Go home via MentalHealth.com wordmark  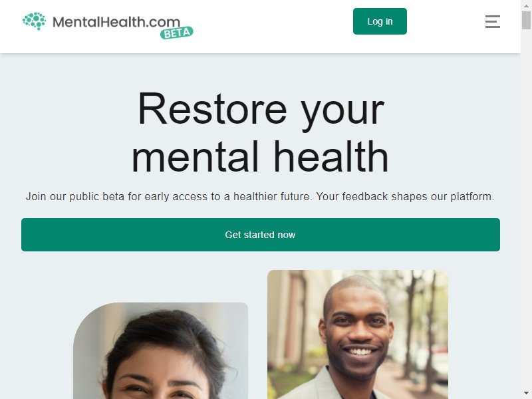[116, 22]
